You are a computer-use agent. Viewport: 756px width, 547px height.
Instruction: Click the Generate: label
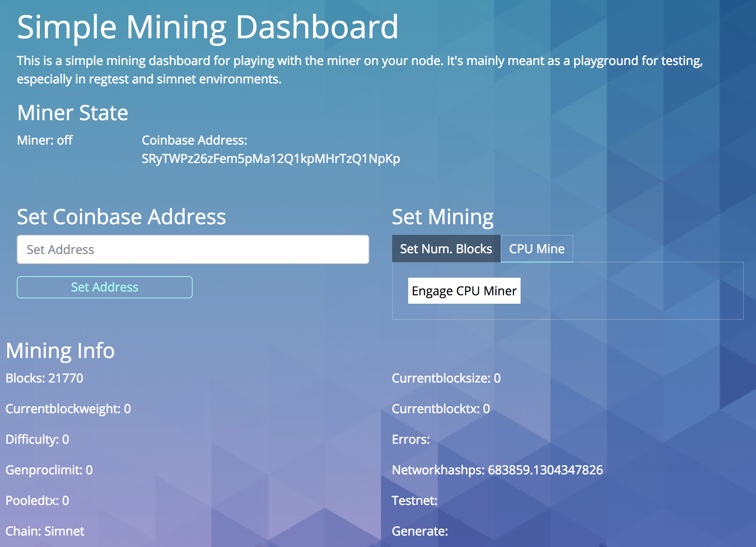point(420,531)
